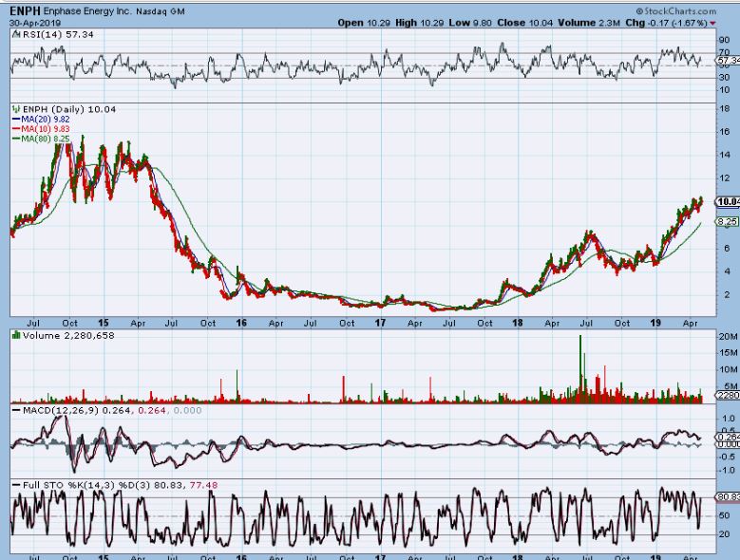The height and width of the screenshot is (560, 740).
Task: Click the 20M volume axis label
Action: [728, 337]
